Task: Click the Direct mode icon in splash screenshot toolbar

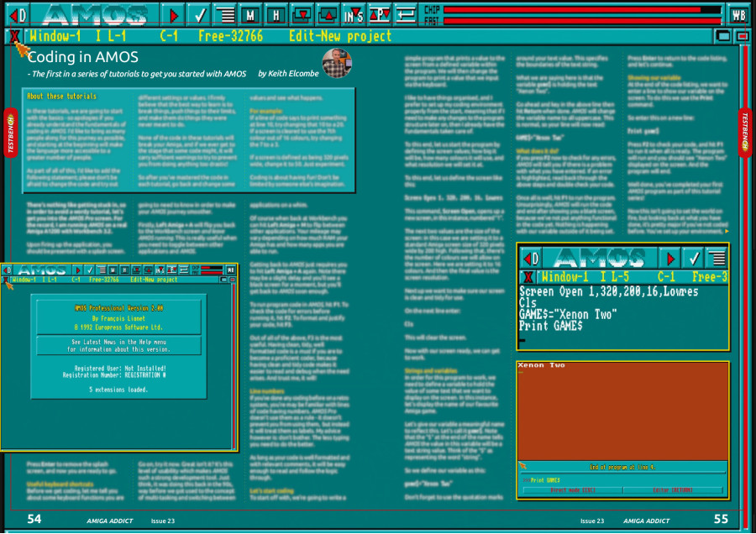Action: (x=8, y=270)
